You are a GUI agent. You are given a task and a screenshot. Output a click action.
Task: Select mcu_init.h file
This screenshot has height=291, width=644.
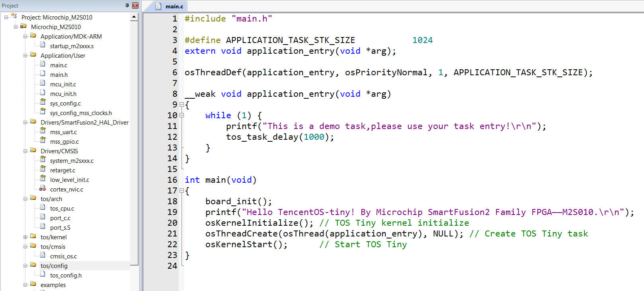[x=63, y=94]
